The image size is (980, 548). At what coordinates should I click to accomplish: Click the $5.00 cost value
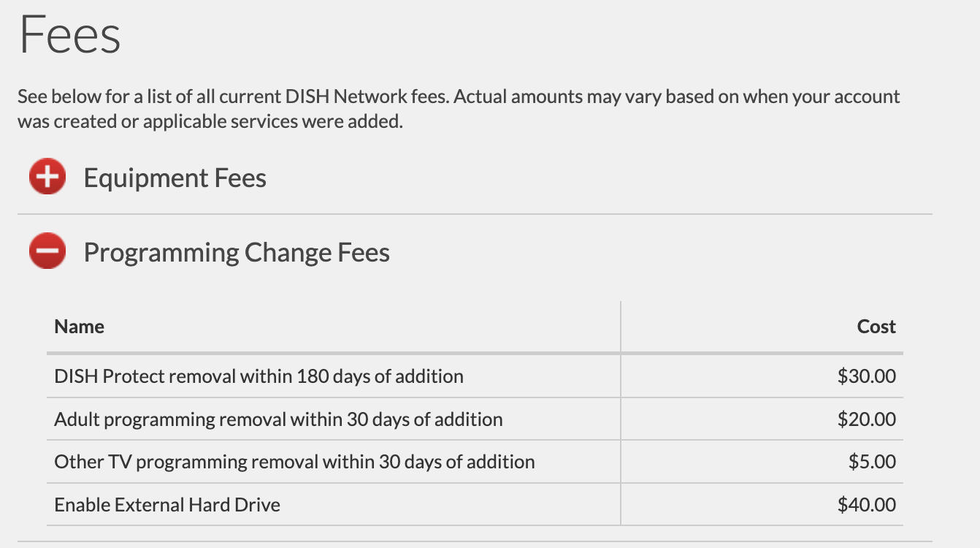(x=872, y=462)
